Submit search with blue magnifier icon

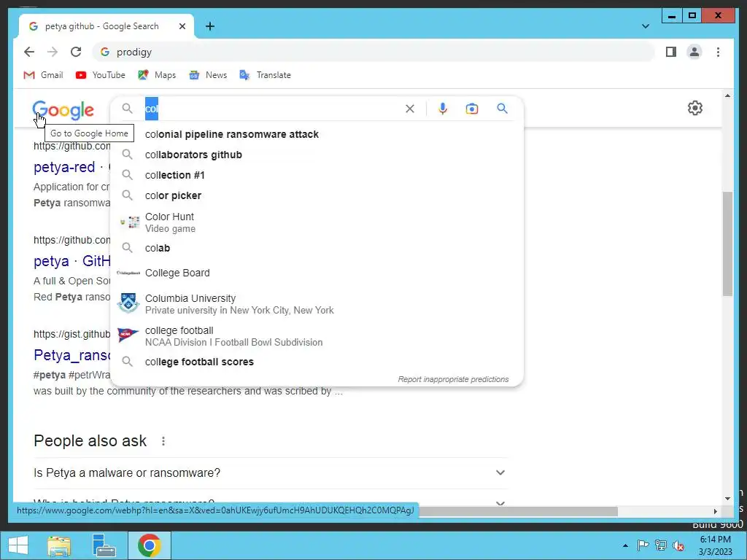[x=502, y=109]
